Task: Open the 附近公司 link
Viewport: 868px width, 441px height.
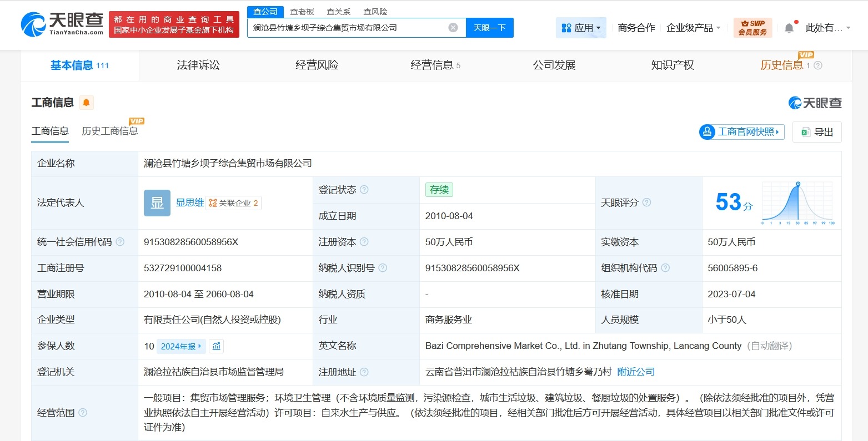Action: point(635,372)
